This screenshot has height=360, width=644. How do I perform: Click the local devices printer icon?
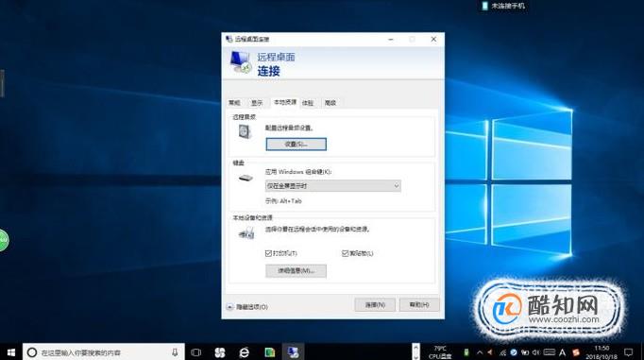click(x=246, y=233)
